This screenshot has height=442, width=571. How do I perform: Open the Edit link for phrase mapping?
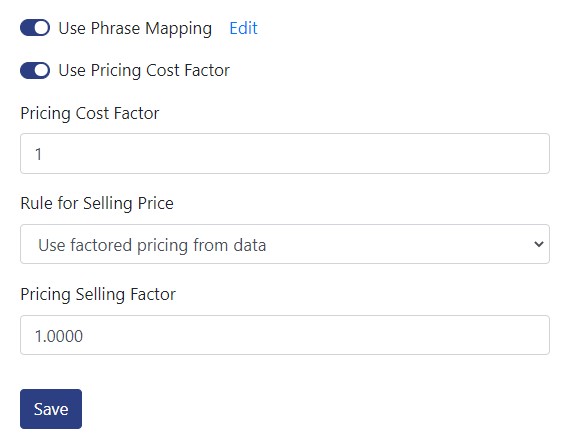click(x=243, y=28)
